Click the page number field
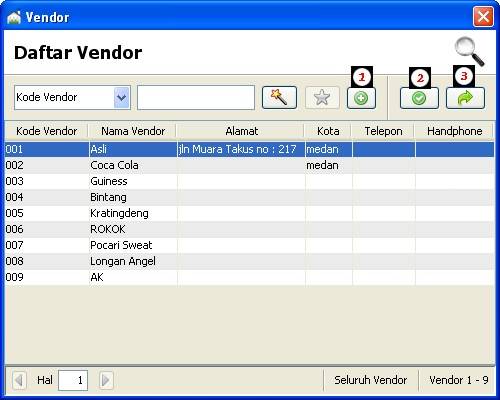The image size is (500, 400). point(73,380)
